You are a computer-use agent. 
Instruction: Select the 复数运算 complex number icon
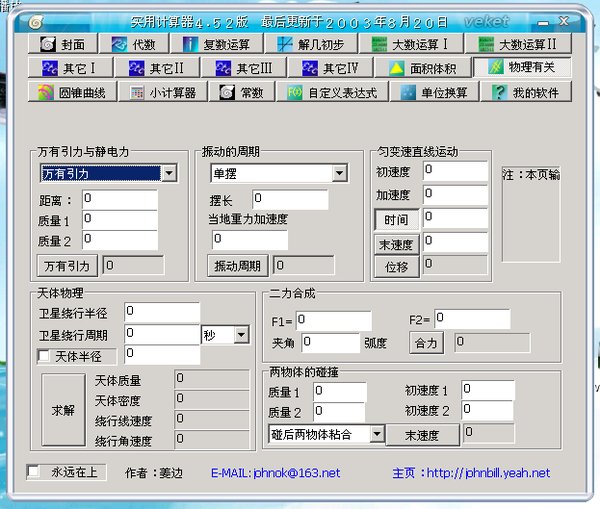[x=190, y=44]
